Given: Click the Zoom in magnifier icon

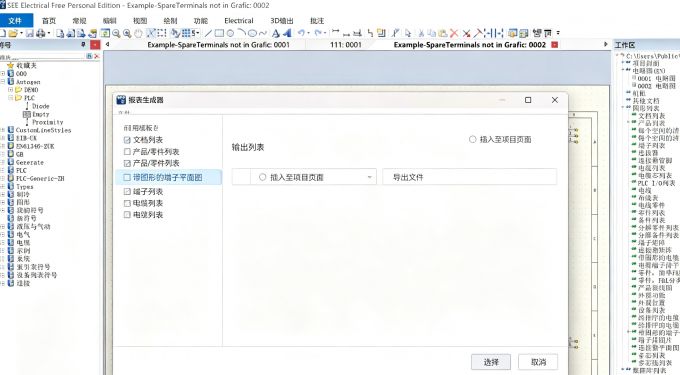Looking at the screenshot, I should 127,33.
